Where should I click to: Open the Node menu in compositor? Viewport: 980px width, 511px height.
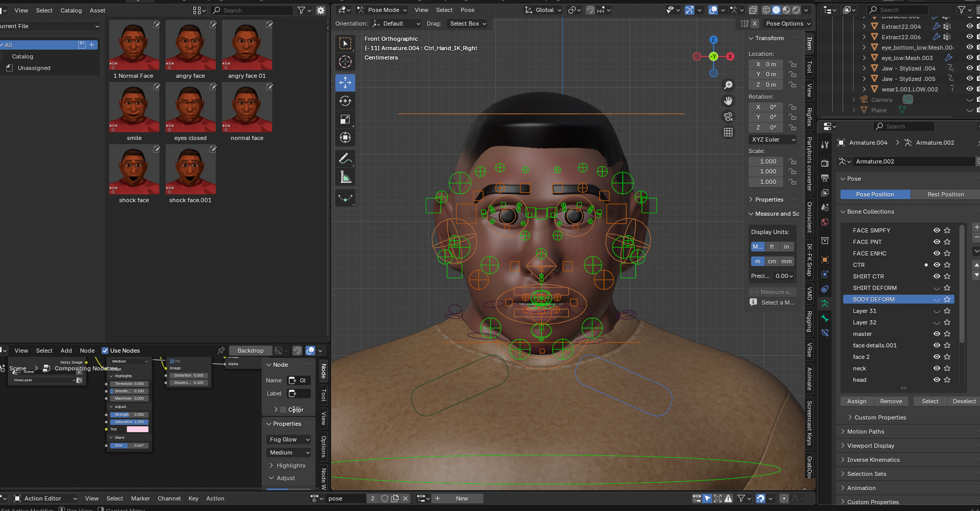click(x=87, y=351)
